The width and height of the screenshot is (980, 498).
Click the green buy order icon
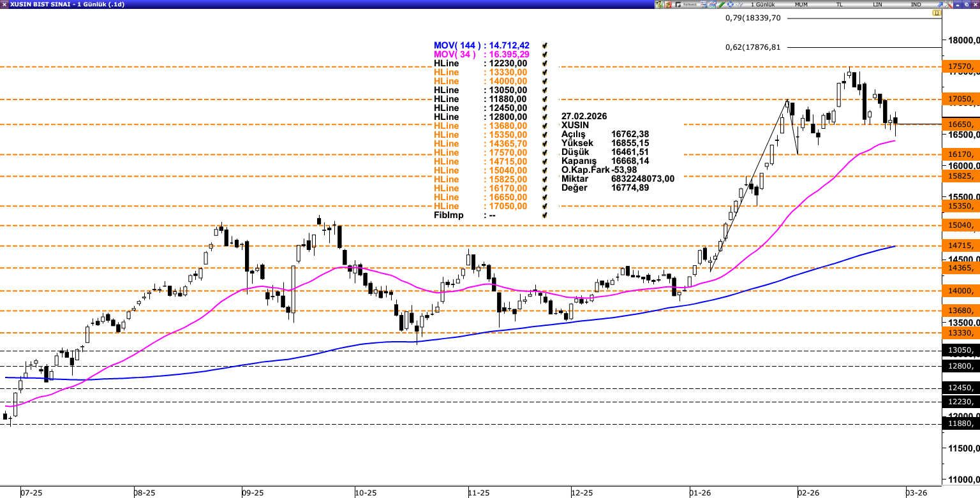tap(658, 4)
